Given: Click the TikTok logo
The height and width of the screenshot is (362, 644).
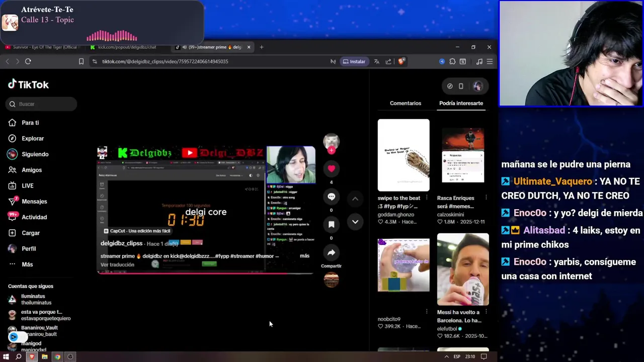Looking at the screenshot, I should (x=28, y=84).
